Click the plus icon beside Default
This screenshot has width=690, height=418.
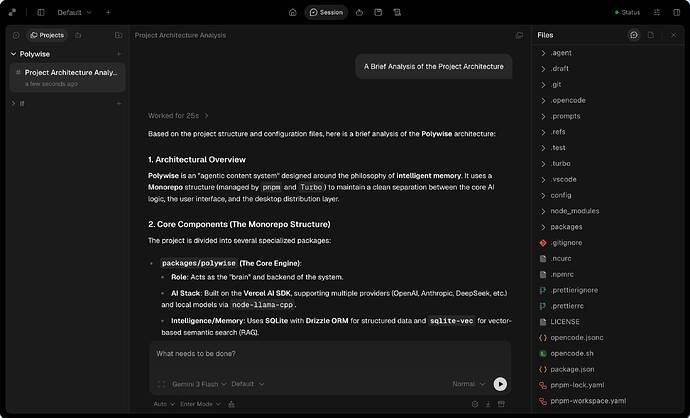tap(108, 12)
